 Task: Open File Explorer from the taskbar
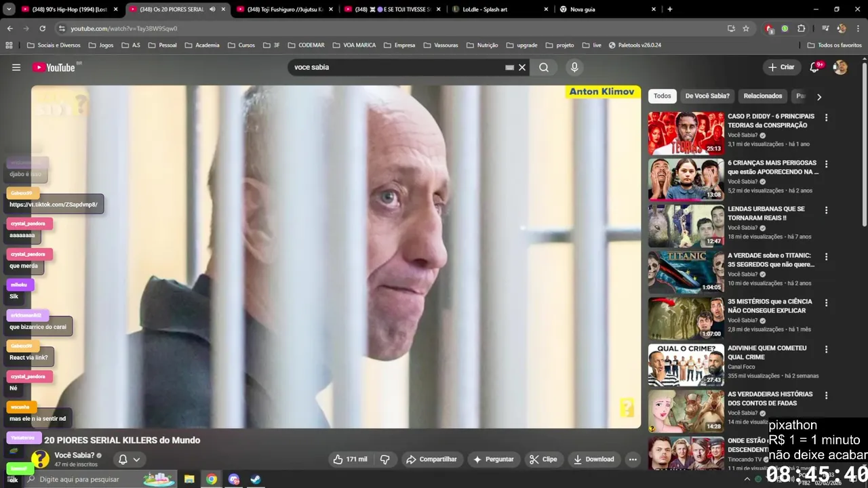click(x=189, y=479)
